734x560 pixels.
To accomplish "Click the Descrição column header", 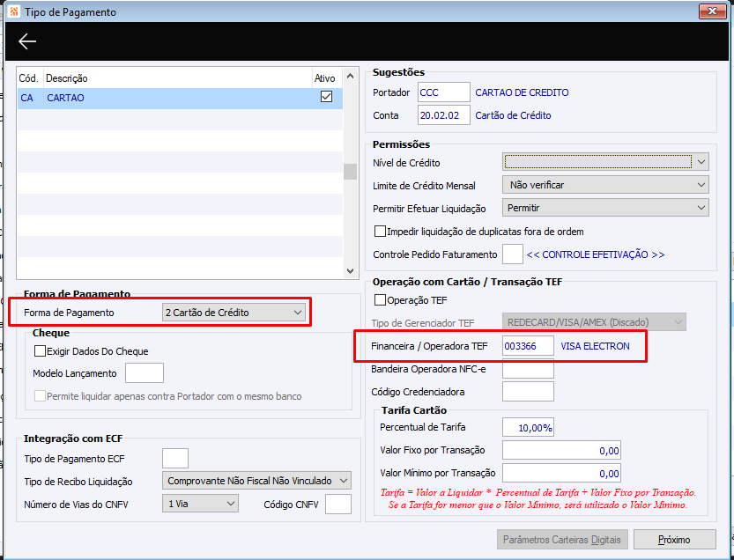I will [x=177, y=78].
